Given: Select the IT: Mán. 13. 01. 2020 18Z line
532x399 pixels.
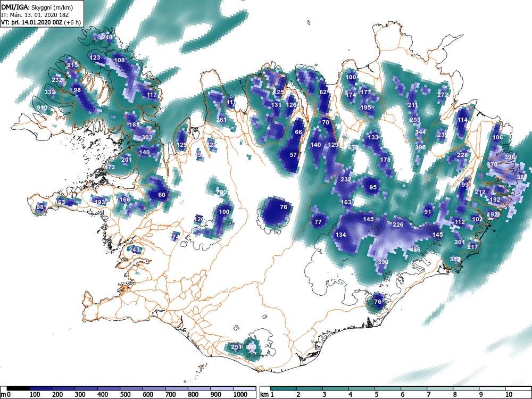Looking at the screenshot, I should click(35, 15).
